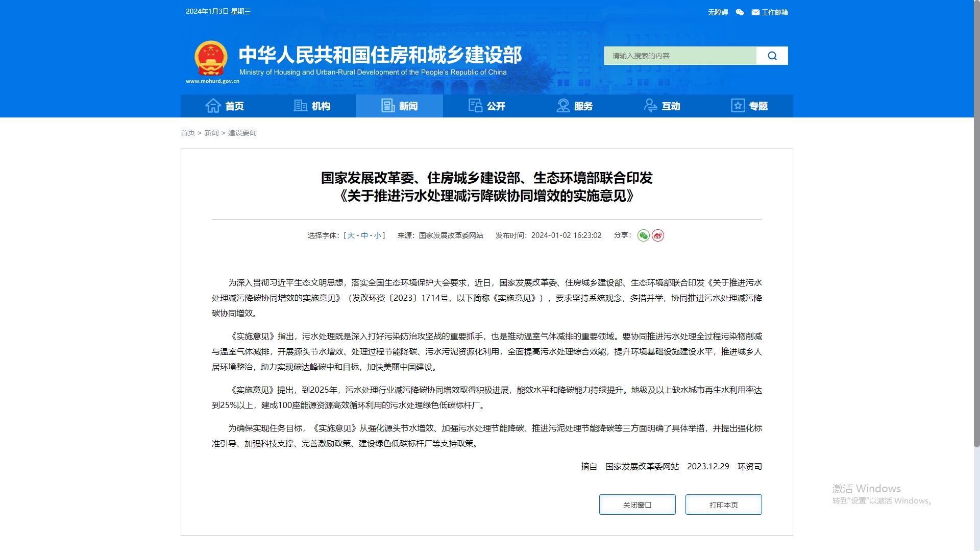Click the 关闭窗口 button
This screenshot has height=551, width=980.
point(637,505)
